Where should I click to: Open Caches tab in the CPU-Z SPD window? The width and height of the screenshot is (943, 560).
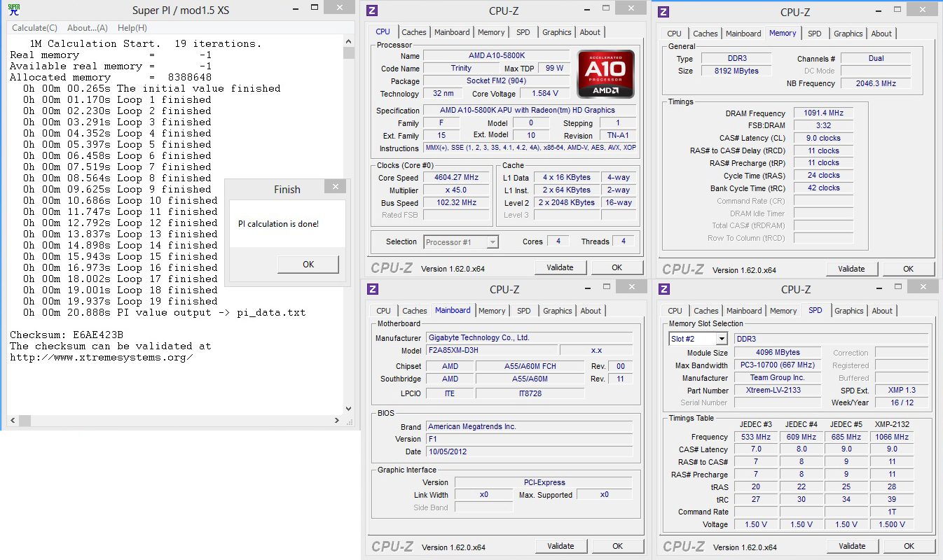[706, 311]
